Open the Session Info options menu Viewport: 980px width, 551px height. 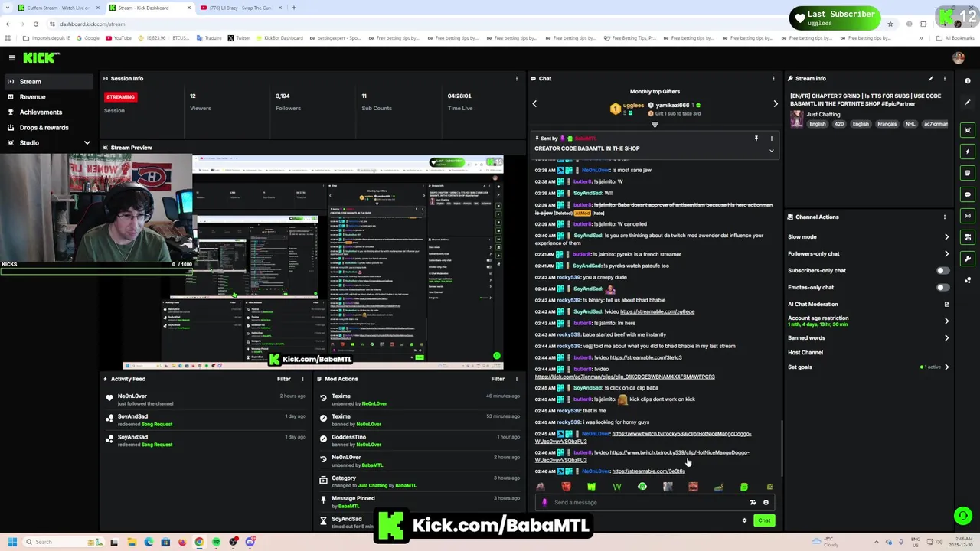pyautogui.click(x=517, y=78)
